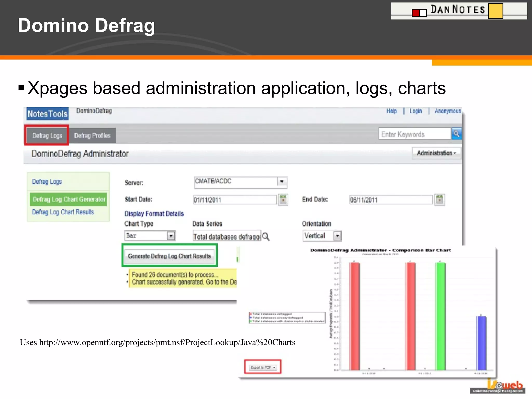
Task: Click the chart legend box
Action: pos(287,318)
